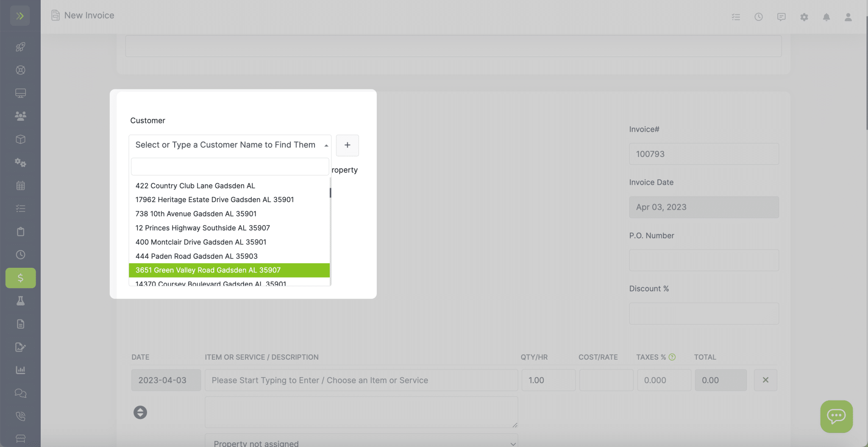Open notifications via the bell icon
This screenshot has width=868, height=447.
(826, 17)
